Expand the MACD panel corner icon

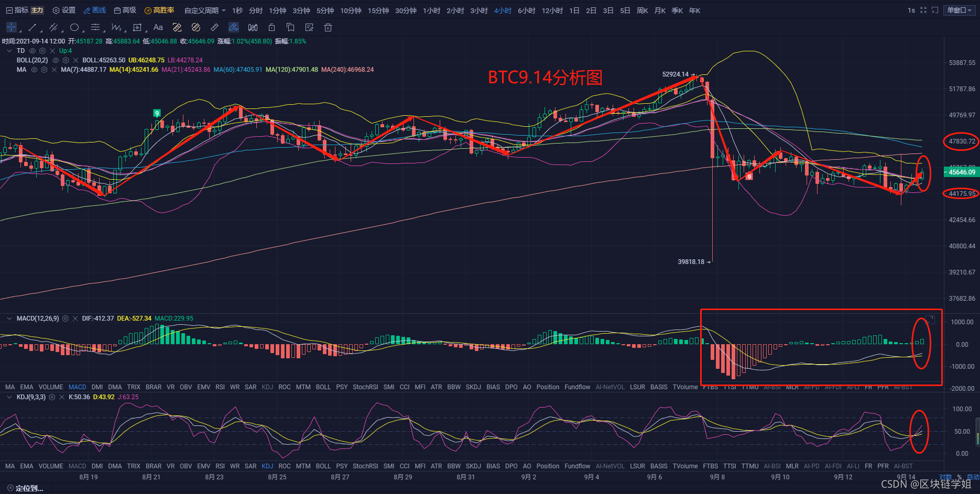click(x=930, y=319)
